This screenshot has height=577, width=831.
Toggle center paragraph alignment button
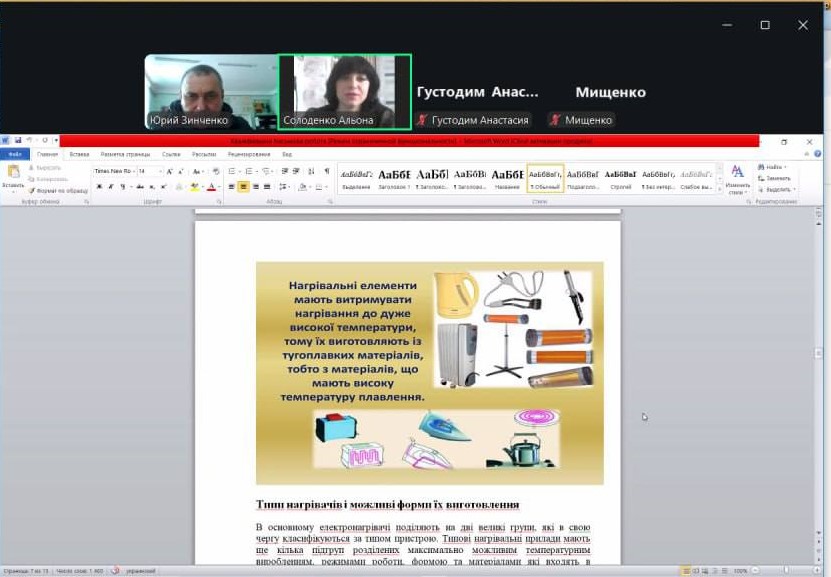tap(244, 187)
